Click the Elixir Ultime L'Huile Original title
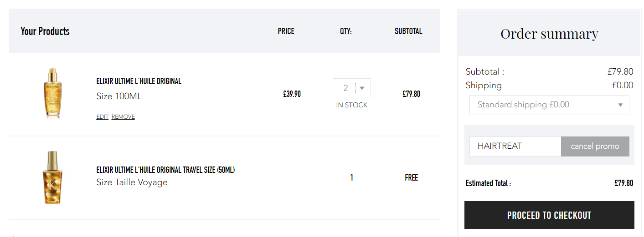This screenshot has height=237, width=644. pos(139,81)
